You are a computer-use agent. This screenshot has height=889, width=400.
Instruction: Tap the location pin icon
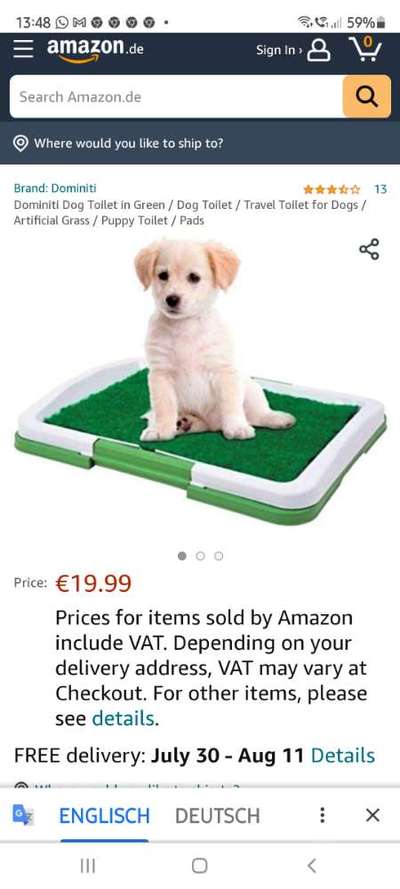click(x=21, y=143)
